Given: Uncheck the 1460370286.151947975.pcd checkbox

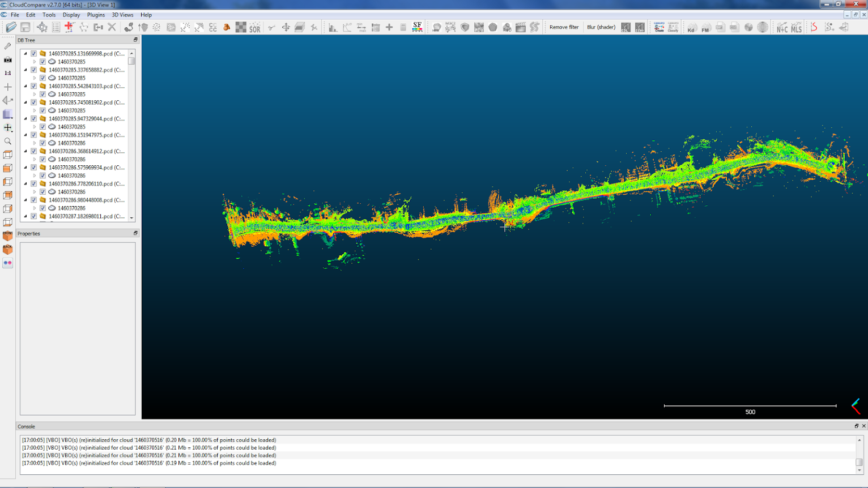Looking at the screenshot, I should pos(33,135).
